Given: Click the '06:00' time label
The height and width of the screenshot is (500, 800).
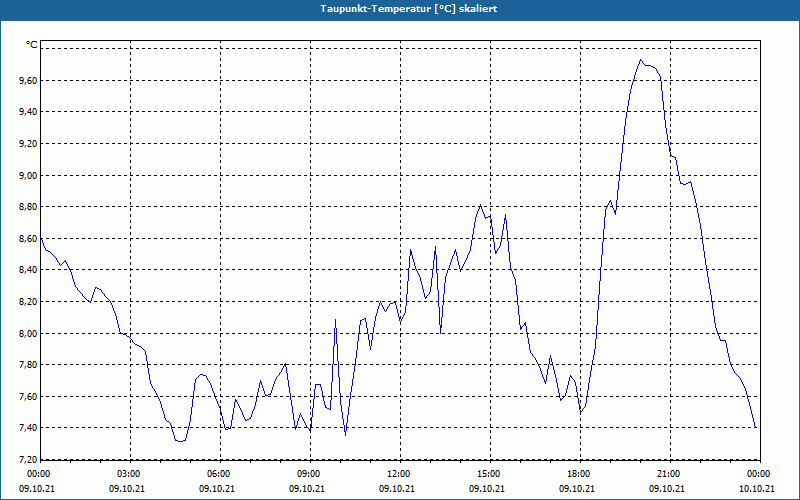Looking at the screenshot, I should pos(217,474).
